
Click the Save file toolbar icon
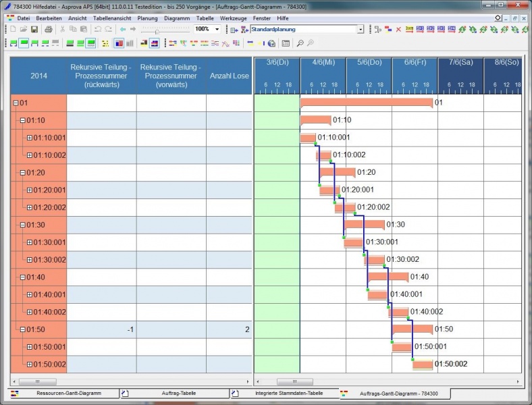pos(34,30)
